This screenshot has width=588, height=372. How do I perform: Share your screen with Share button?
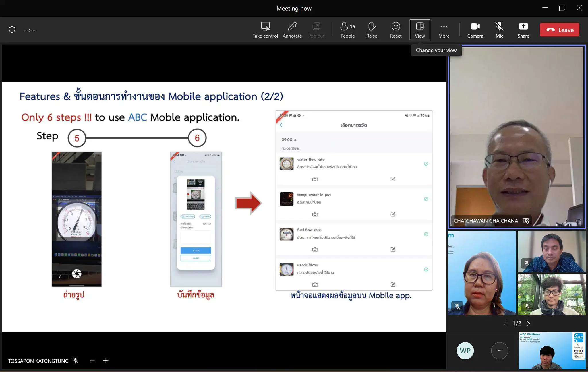(x=523, y=30)
